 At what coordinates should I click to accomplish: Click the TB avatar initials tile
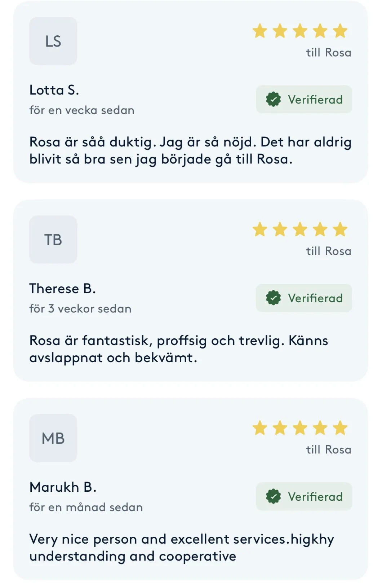53,240
